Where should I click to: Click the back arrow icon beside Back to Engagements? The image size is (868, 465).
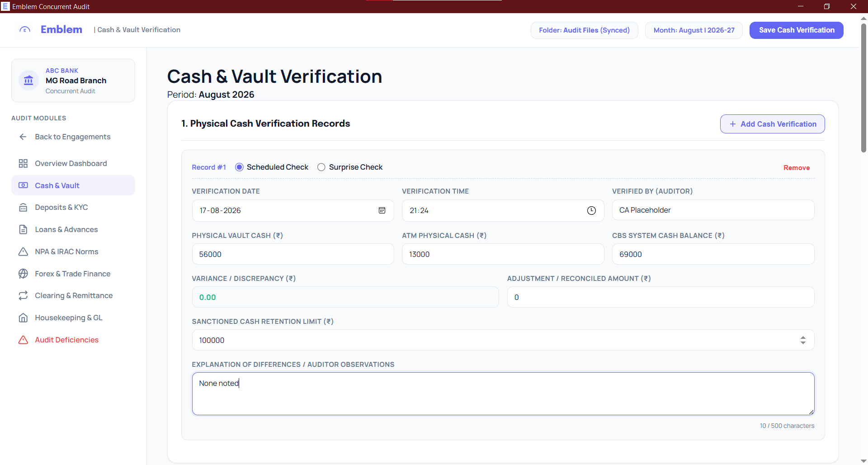pos(23,137)
